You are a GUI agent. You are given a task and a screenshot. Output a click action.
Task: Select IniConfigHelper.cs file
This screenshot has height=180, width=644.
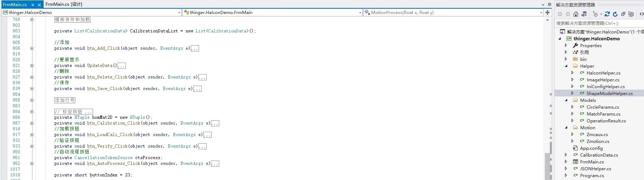(605, 86)
